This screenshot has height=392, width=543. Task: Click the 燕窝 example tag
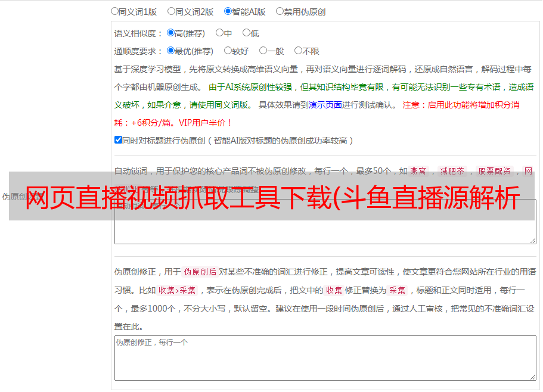coord(418,171)
